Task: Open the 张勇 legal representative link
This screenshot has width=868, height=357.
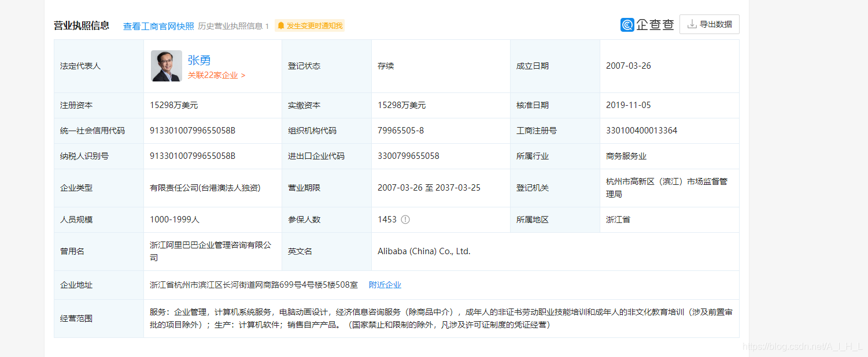Action: [199, 60]
